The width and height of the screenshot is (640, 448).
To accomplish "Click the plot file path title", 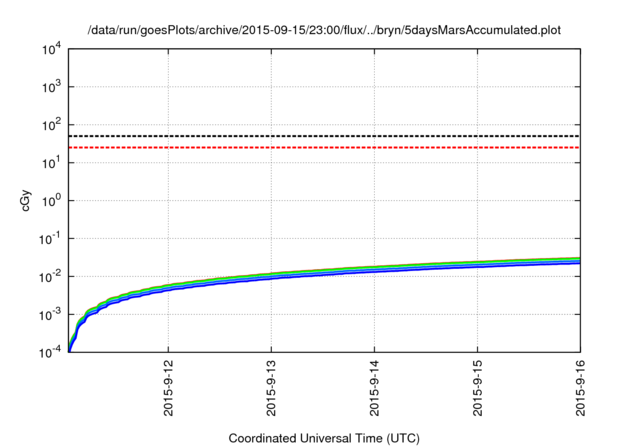I will [324, 30].
